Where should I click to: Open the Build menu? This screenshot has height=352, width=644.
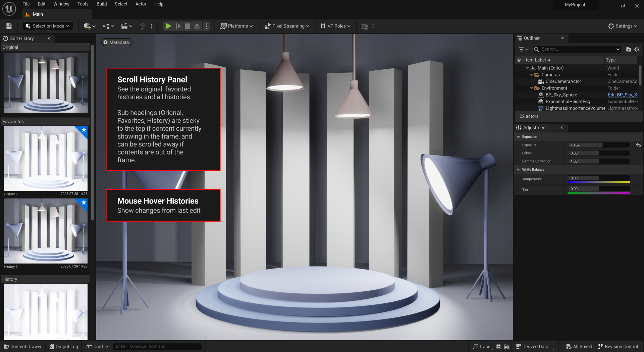(x=102, y=4)
